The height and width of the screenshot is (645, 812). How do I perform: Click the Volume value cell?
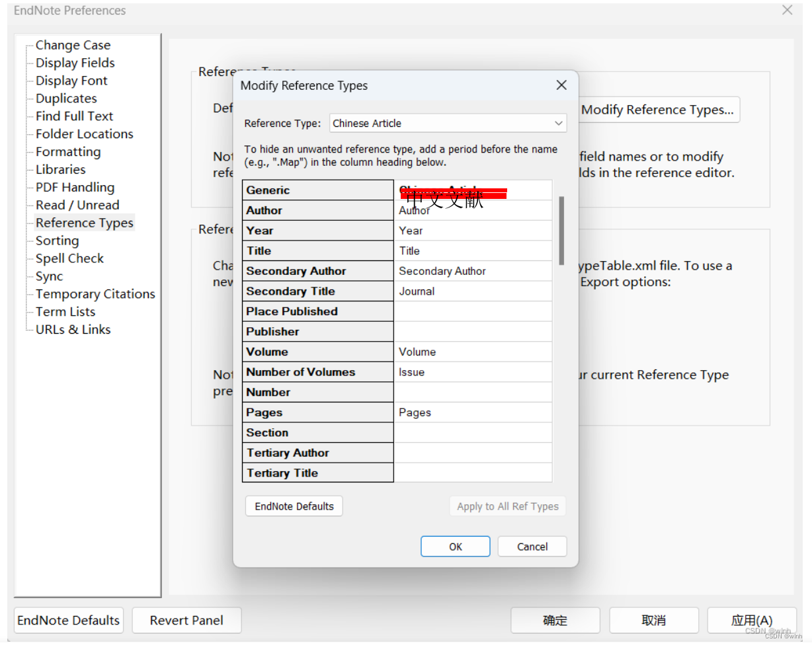click(473, 352)
